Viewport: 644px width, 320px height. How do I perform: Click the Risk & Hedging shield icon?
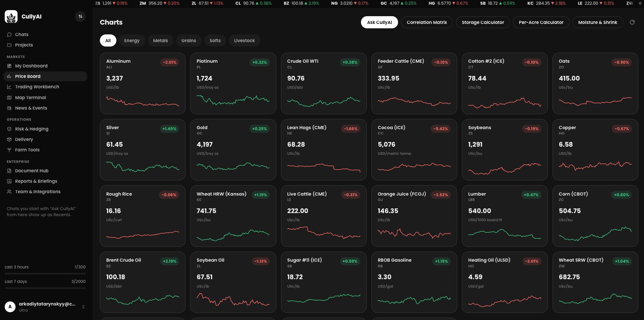pos(9,129)
